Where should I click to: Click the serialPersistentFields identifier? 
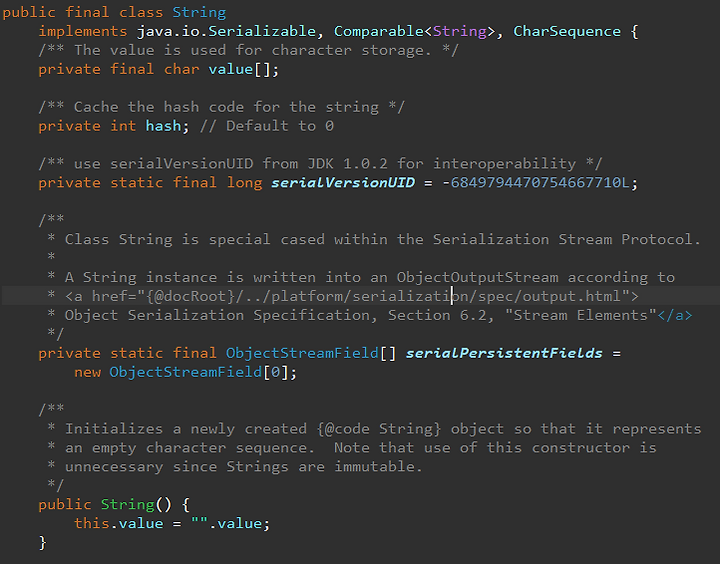click(x=504, y=353)
